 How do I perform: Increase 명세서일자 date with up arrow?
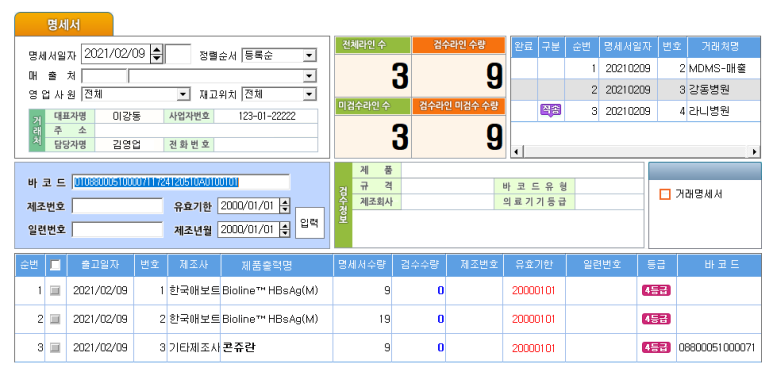tap(157, 49)
